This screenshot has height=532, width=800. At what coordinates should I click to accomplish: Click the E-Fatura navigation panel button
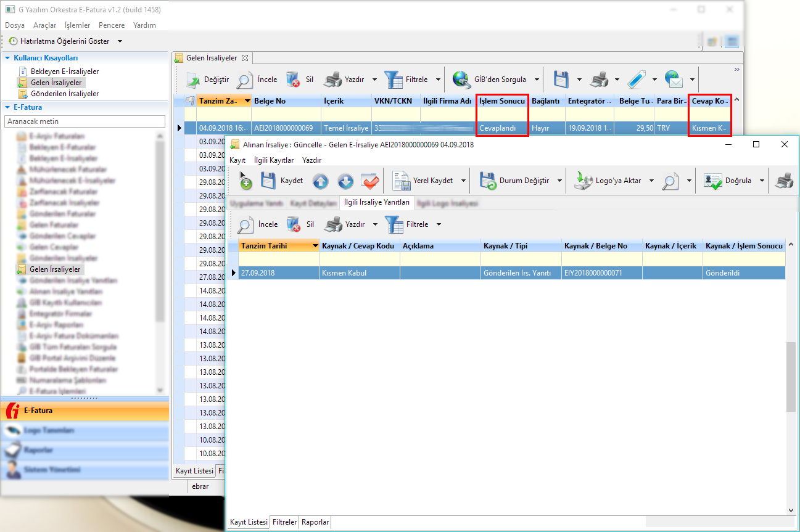[85, 411]
